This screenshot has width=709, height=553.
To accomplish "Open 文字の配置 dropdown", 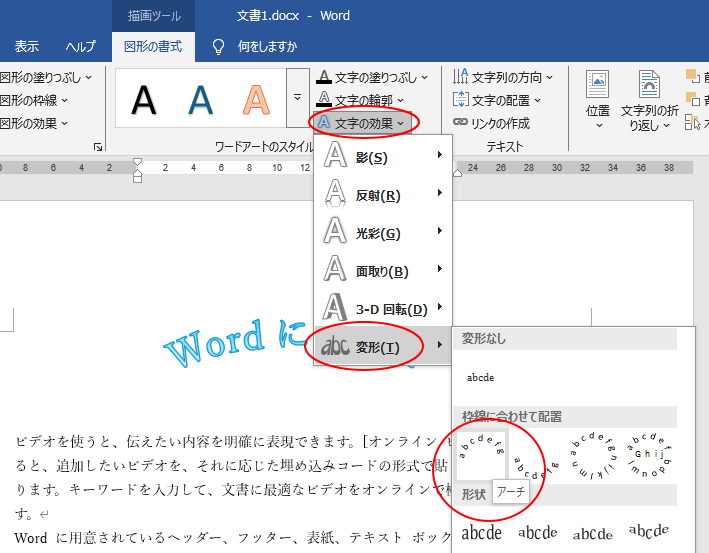I will (x=497, y=100).
